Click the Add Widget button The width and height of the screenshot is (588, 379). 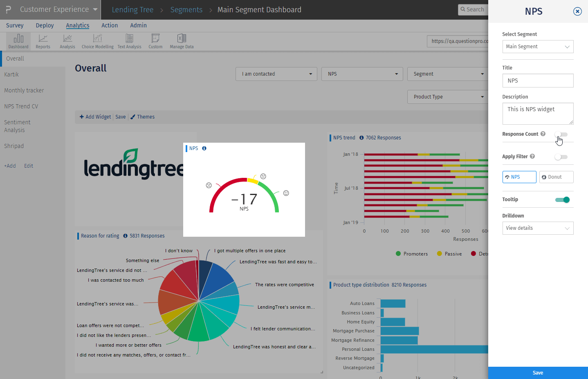pos(95,117)
